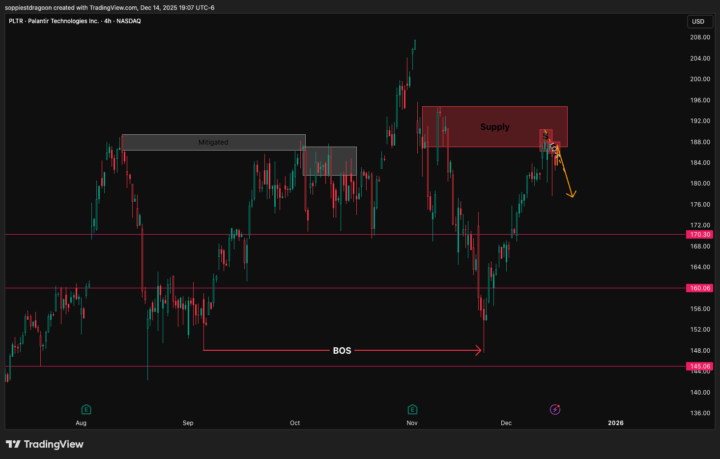Viewport: 720px width, 459px height.
Task: Click the Aug label on time axis
Action: (81, 423)
